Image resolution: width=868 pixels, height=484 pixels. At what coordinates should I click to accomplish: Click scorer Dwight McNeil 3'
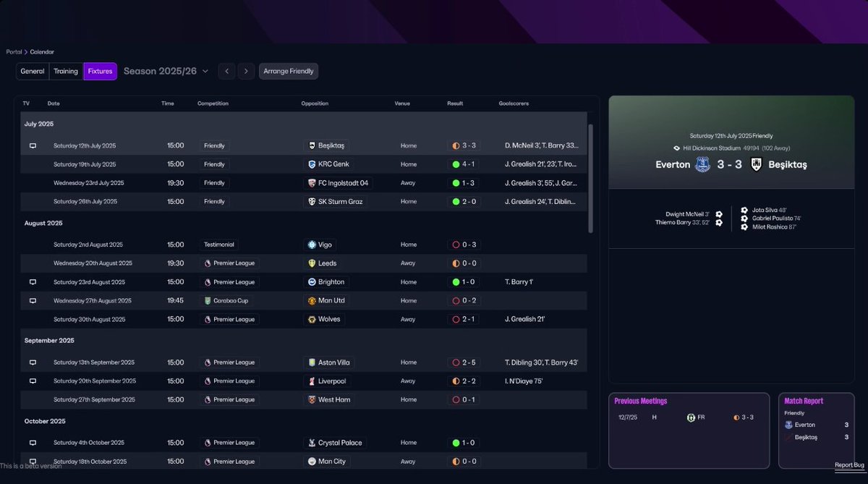point(688,214)
